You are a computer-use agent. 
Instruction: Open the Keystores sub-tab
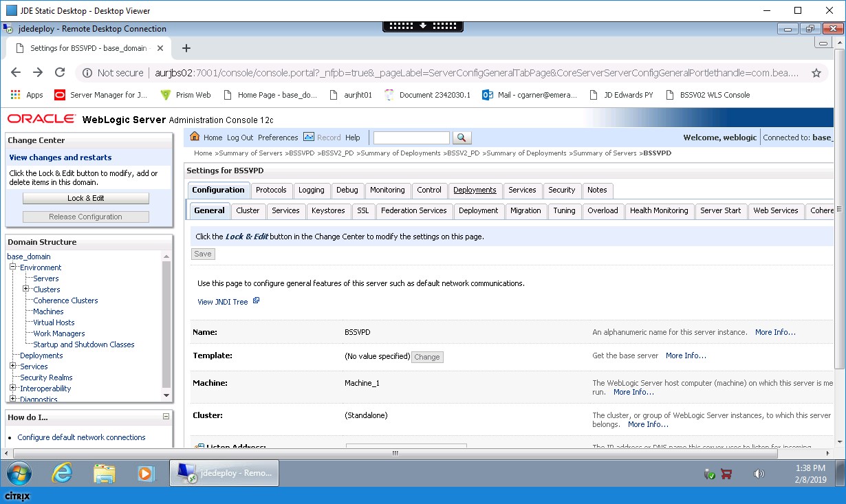click(x=328, y=210)
